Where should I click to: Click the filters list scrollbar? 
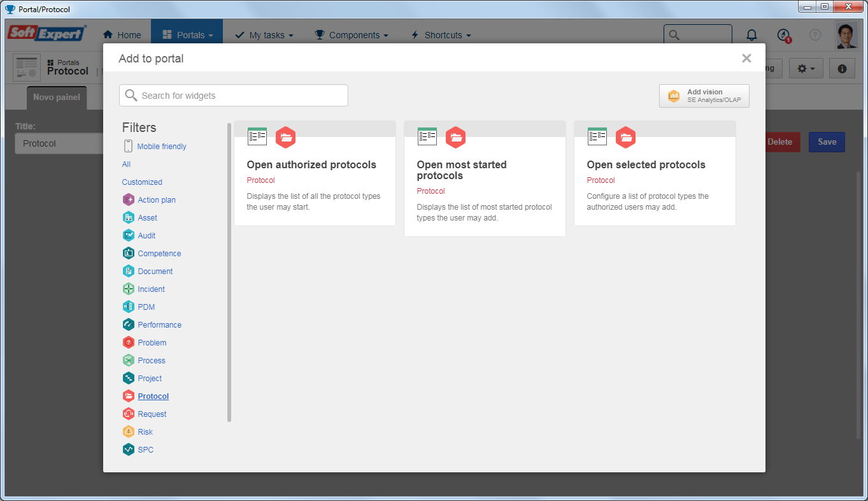coord(229,272)
